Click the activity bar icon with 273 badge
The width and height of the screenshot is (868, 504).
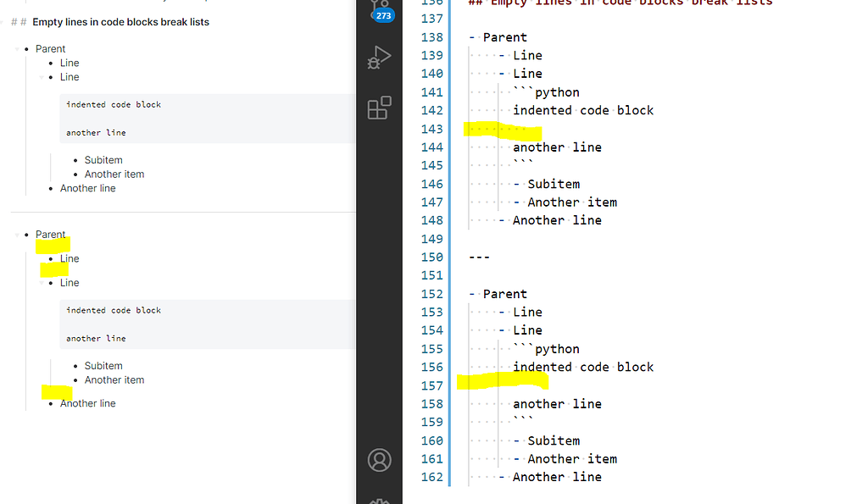click(x=379, y=7)
